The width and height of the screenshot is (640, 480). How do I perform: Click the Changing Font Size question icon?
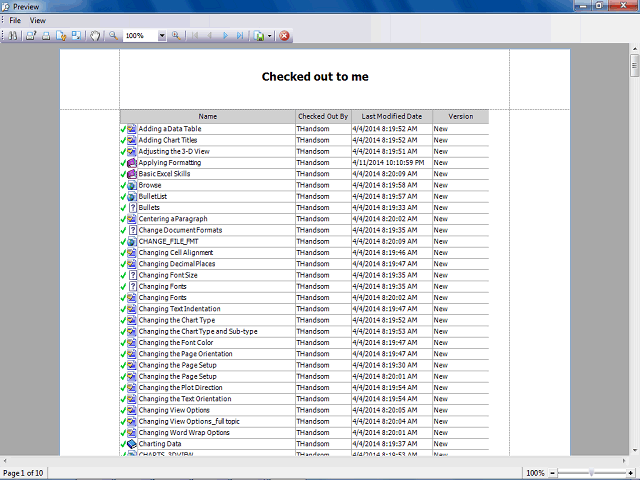coord(132,275)
